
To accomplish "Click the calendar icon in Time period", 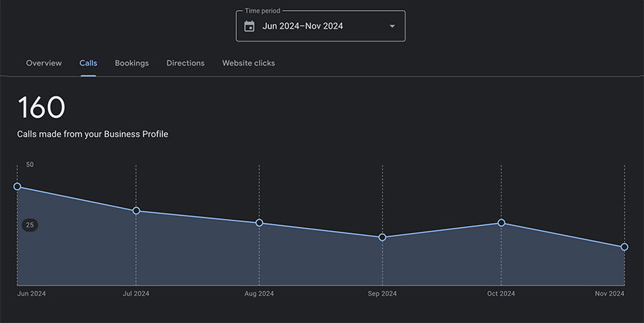I will pyautogui.click(x=249, y=26).
